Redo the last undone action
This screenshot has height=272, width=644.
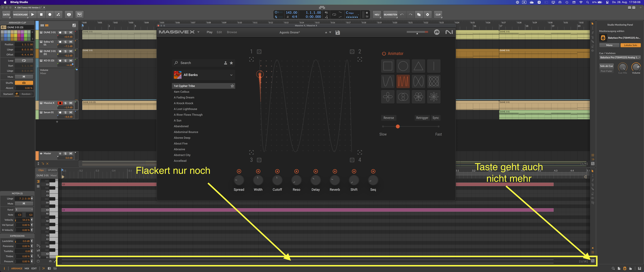[x=410, y=14]
